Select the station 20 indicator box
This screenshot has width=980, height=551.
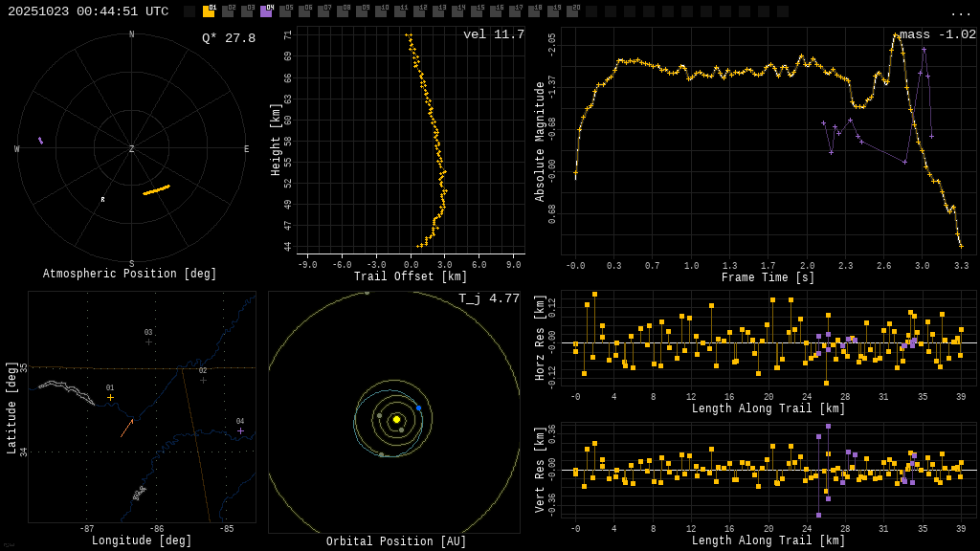point(572,11)
